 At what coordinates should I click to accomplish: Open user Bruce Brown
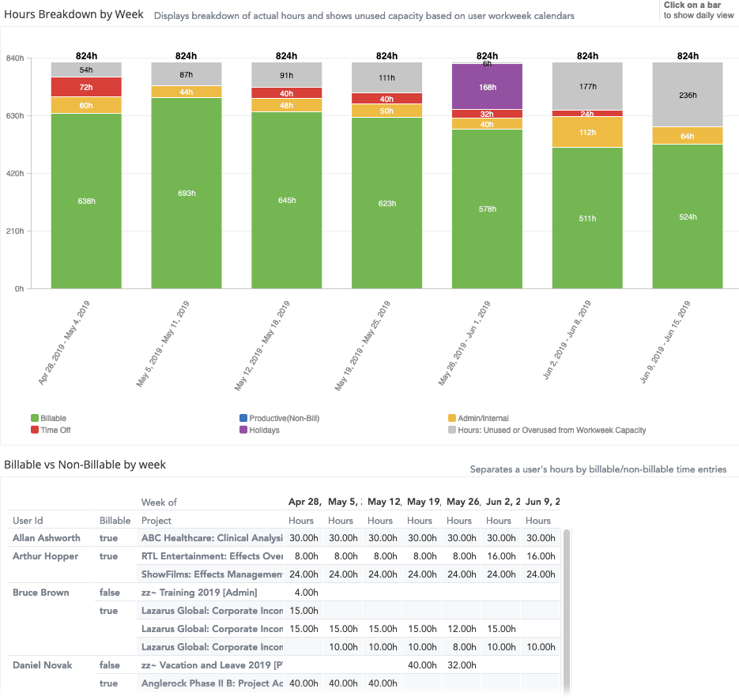[x=40, y=593]
